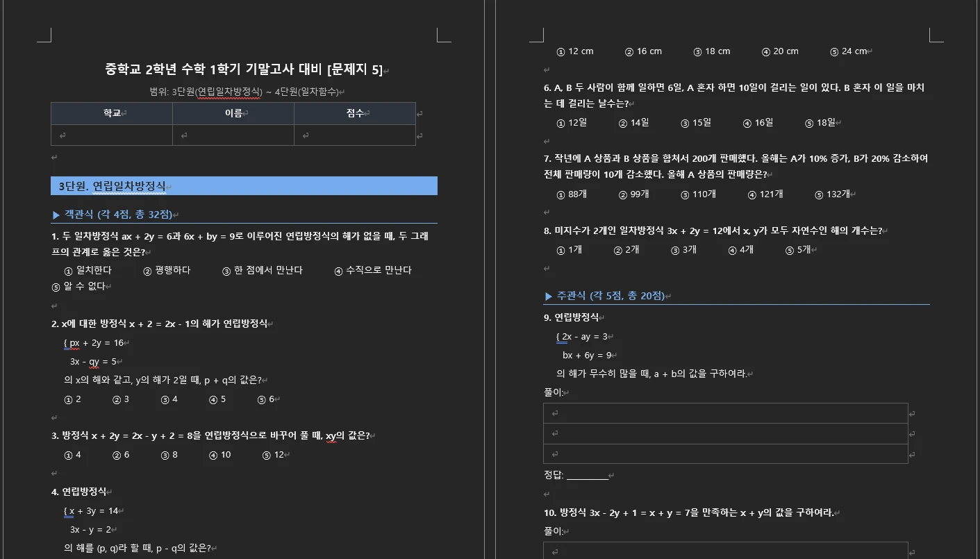Click the equation 'bx + 6y = 9'

(x=587, y=356)
